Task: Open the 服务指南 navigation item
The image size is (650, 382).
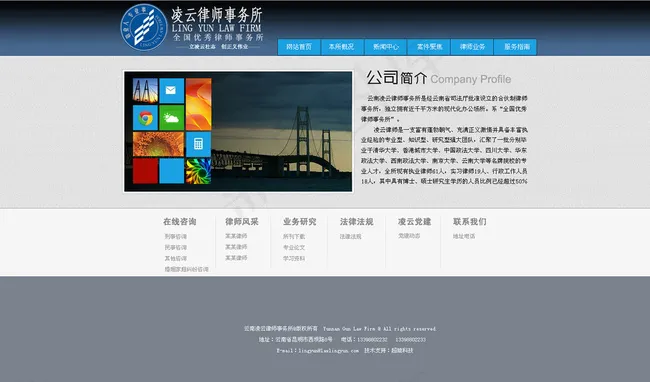Action: 515,47
